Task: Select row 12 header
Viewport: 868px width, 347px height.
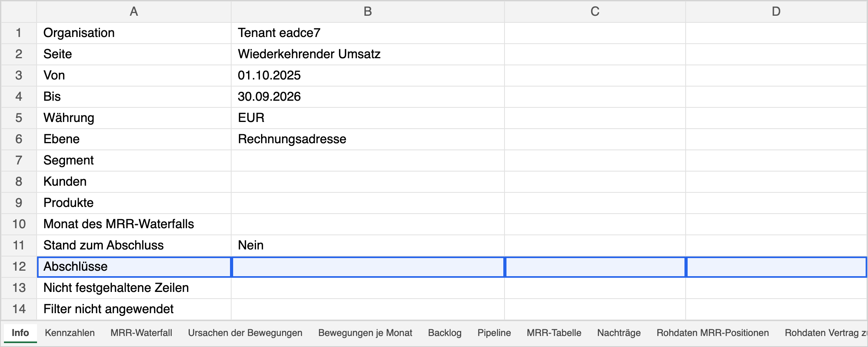Action: 19,266
